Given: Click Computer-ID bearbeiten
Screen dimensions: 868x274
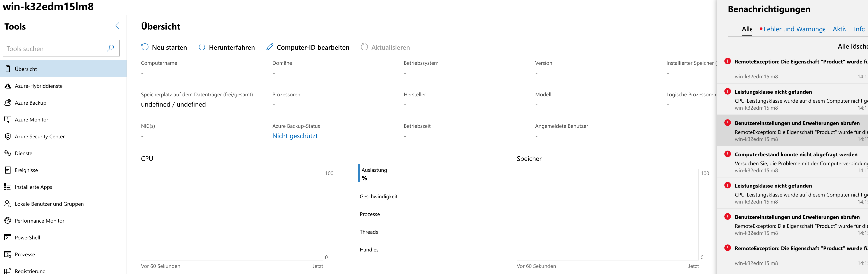Looking at the screenshot, I should click(x=308, y=47).
